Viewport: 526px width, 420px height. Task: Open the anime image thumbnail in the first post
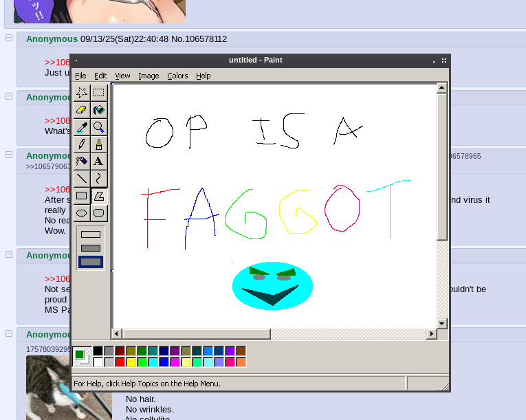point(100,12)
